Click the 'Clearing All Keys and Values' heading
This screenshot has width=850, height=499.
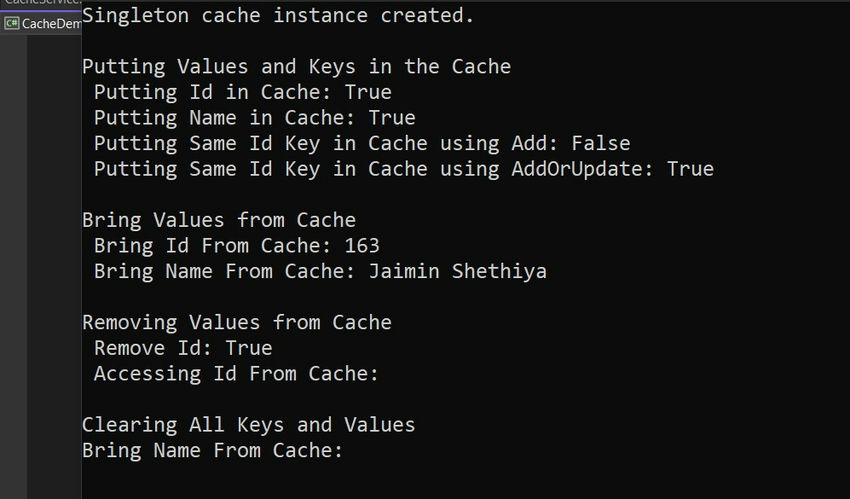[x=248, y=425]
